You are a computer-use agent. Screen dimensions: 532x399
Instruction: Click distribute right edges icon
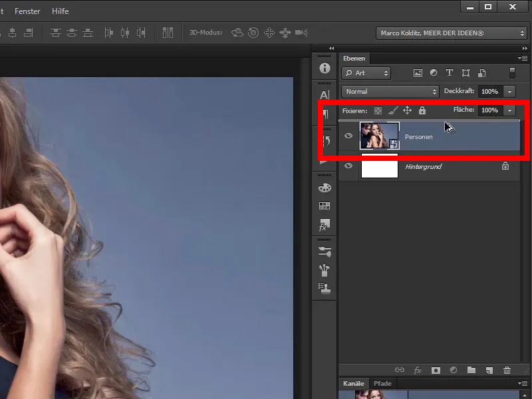[141, 33]
